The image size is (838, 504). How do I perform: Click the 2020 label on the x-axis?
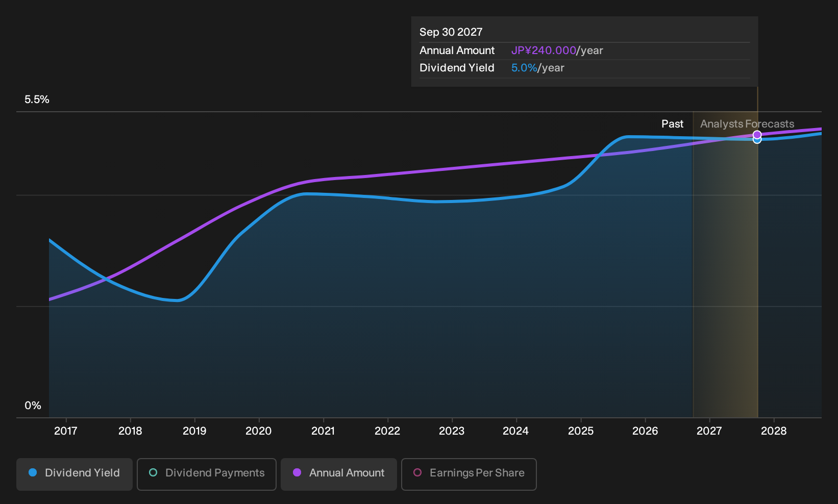point(259,431)
